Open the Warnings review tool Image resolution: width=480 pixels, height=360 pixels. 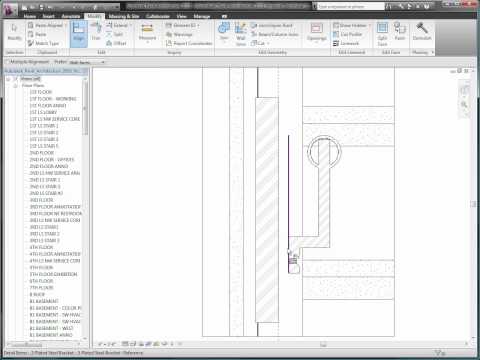pyautogui.click(x=179, y=34)
